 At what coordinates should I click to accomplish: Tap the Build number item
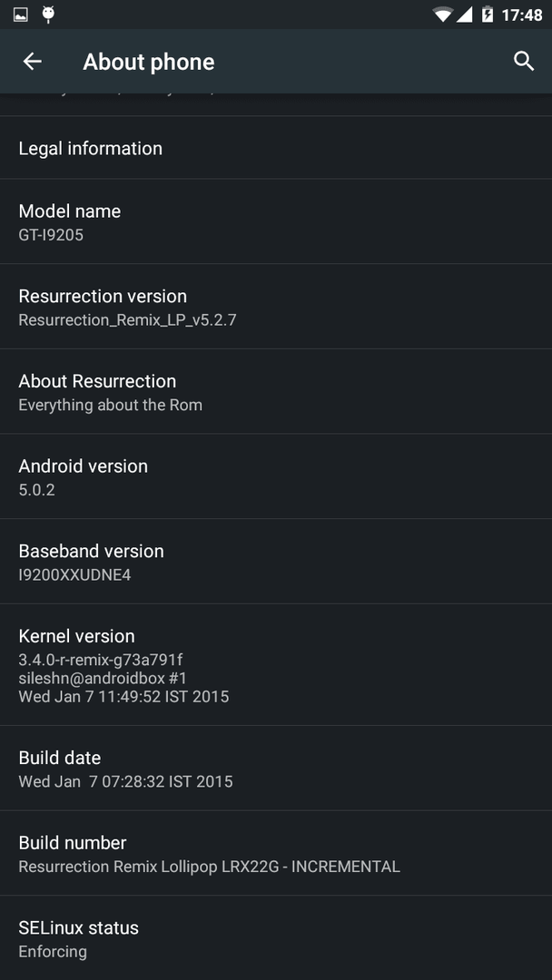(x=276, y=854)
